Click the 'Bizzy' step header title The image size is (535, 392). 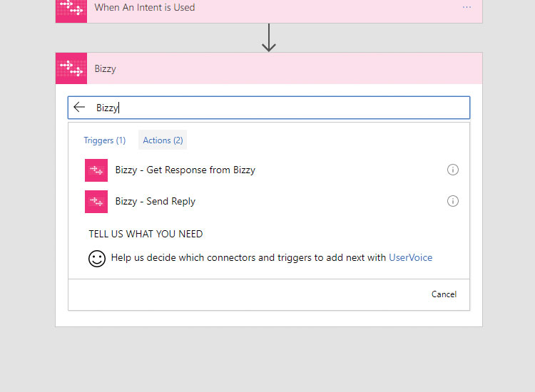[105, 68]
